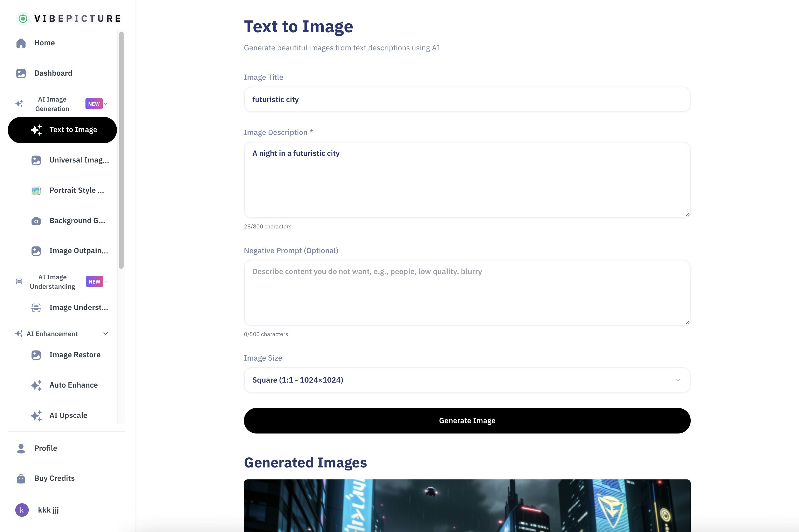Click the kkk jjj user avatar
Screen dimensions: 799x532
22,510
